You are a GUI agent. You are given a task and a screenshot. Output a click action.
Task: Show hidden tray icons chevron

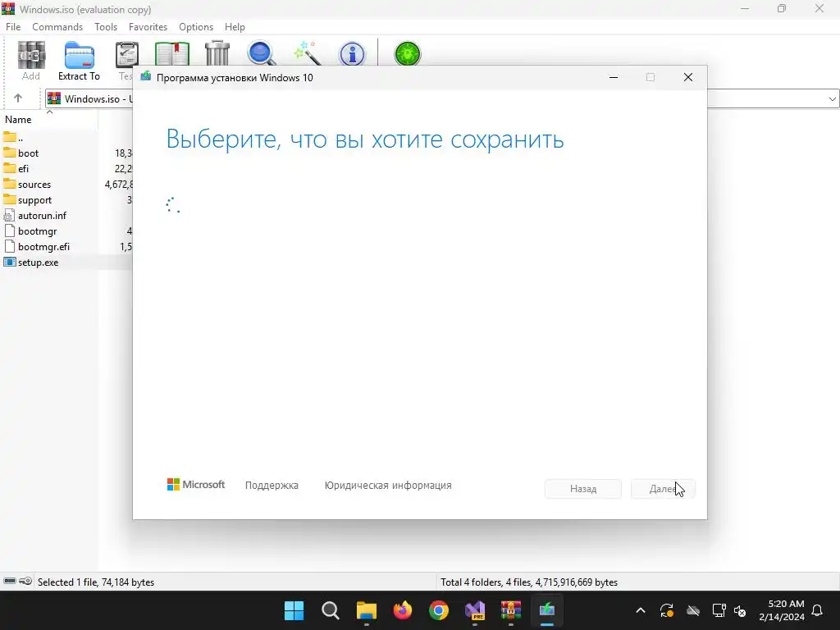pyautogui.click(x=640, y=610)
